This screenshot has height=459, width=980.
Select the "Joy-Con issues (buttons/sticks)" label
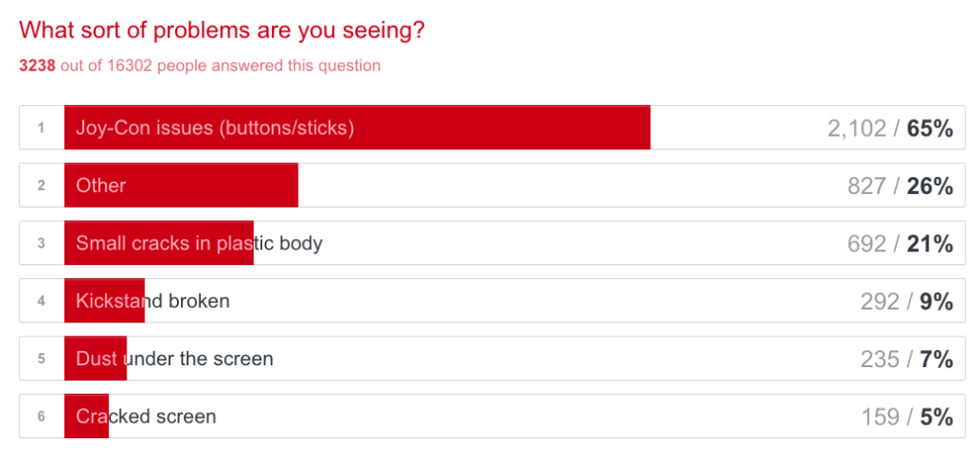click(215, 128)
